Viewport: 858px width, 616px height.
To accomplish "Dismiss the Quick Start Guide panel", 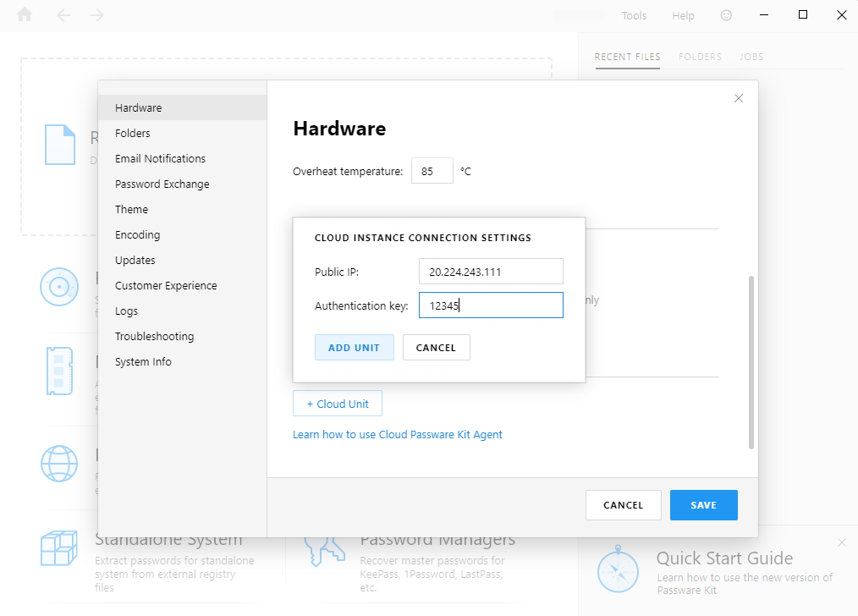I will [842, 542].
